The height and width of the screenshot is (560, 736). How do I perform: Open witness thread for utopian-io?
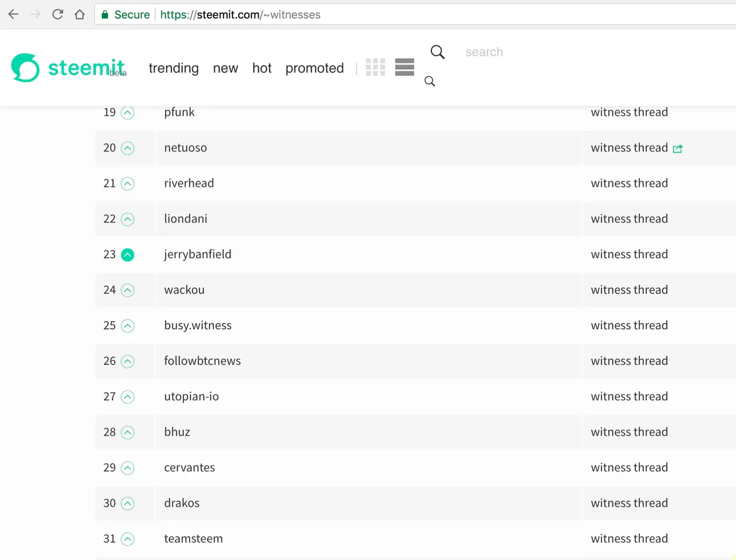(x=629, y=397)
